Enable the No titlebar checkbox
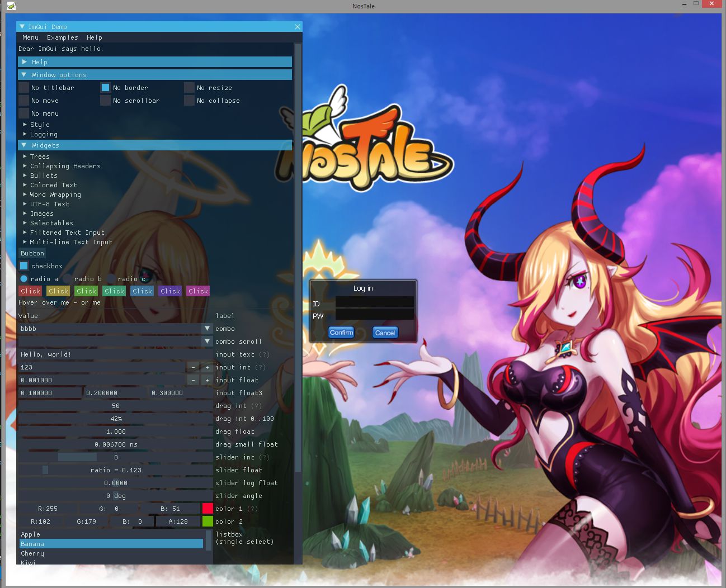The height and width of the screenshot is (588, 726). (x=23, y=88)
